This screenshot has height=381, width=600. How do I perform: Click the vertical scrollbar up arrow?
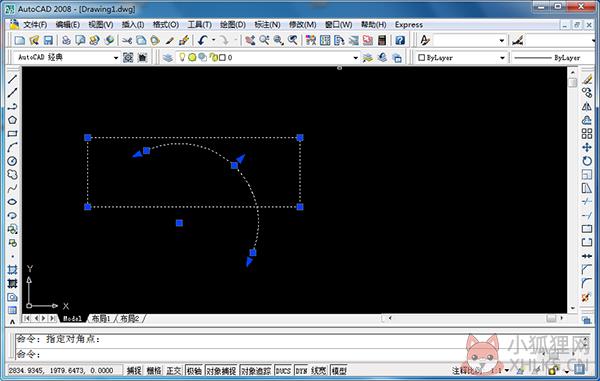click(x=572, y=72)
